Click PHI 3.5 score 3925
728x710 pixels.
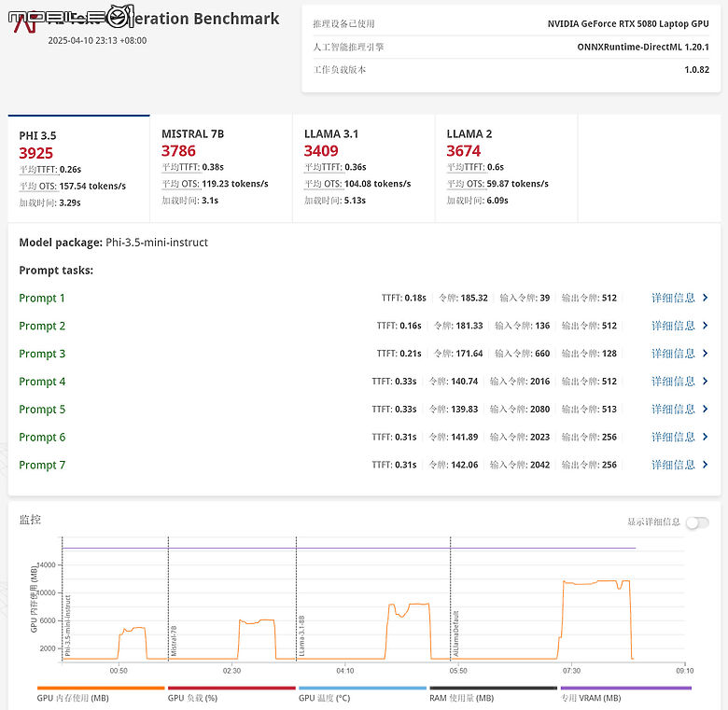point(35,153)
